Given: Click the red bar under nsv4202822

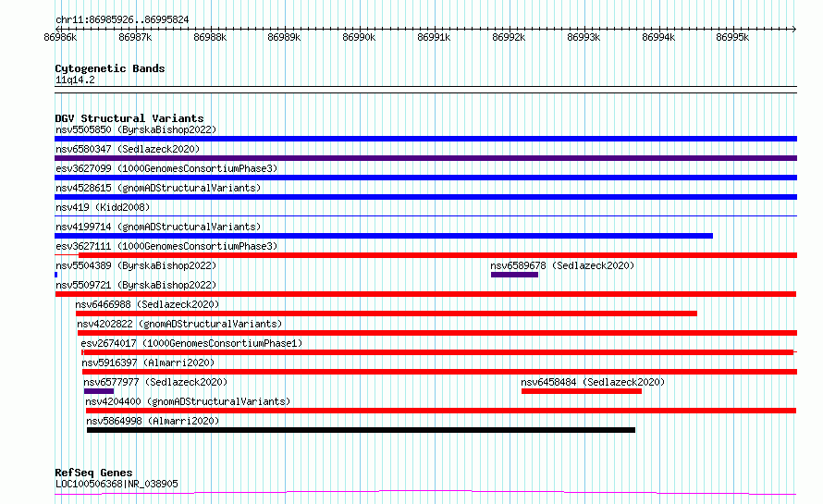Looking at the screenshot, I should point(437,333).
